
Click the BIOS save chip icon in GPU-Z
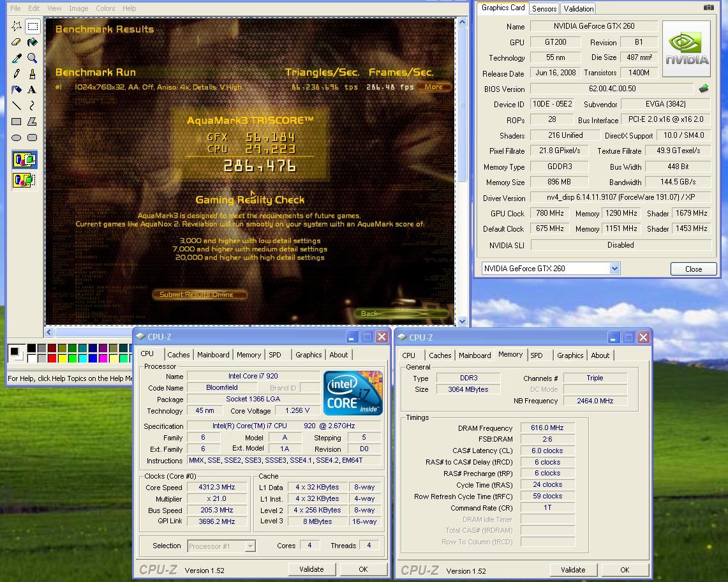click(704, 88)
